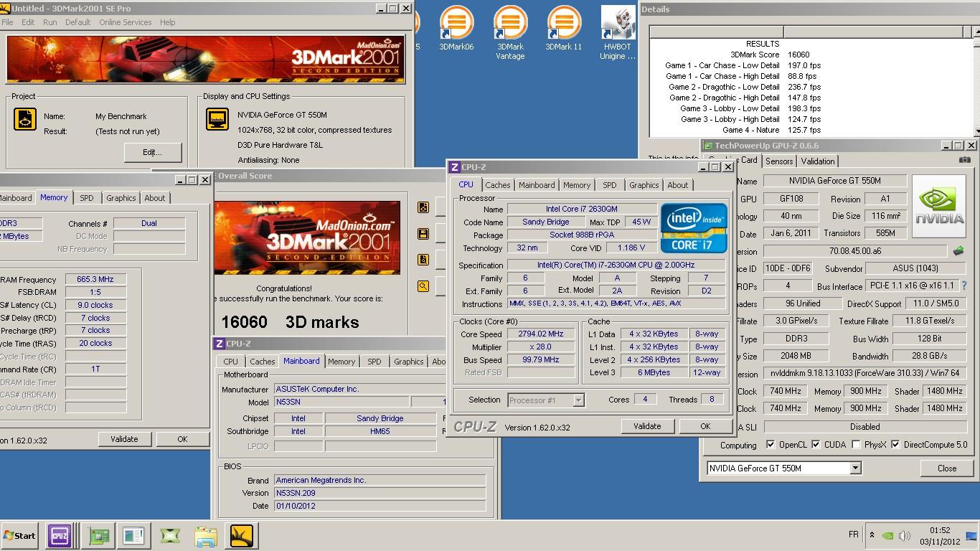Viewport: 980px width, 551px height.
Task: Click the Bus Interface question mark in GPU-Z
Action: [x=963, y=286]
